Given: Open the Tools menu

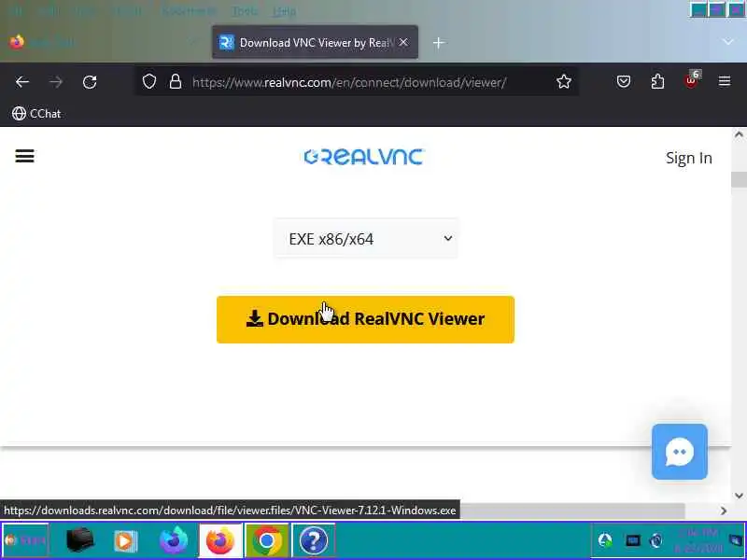Looking at the screenshot, I should [x=245, y=10].
